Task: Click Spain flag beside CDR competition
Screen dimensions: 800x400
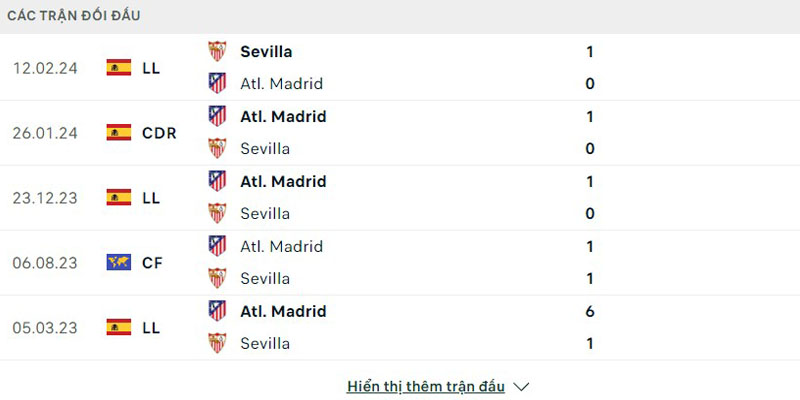Action: click(119, 132)
